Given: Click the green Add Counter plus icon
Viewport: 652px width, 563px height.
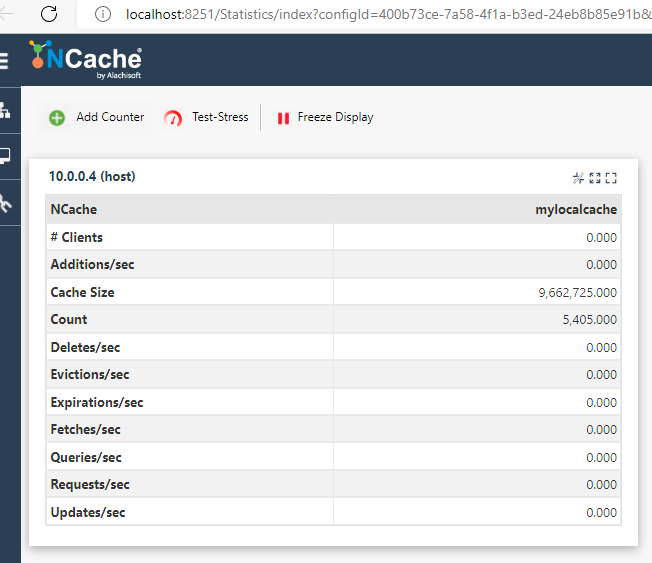Looking at the screenshot, I should [57, 118].
